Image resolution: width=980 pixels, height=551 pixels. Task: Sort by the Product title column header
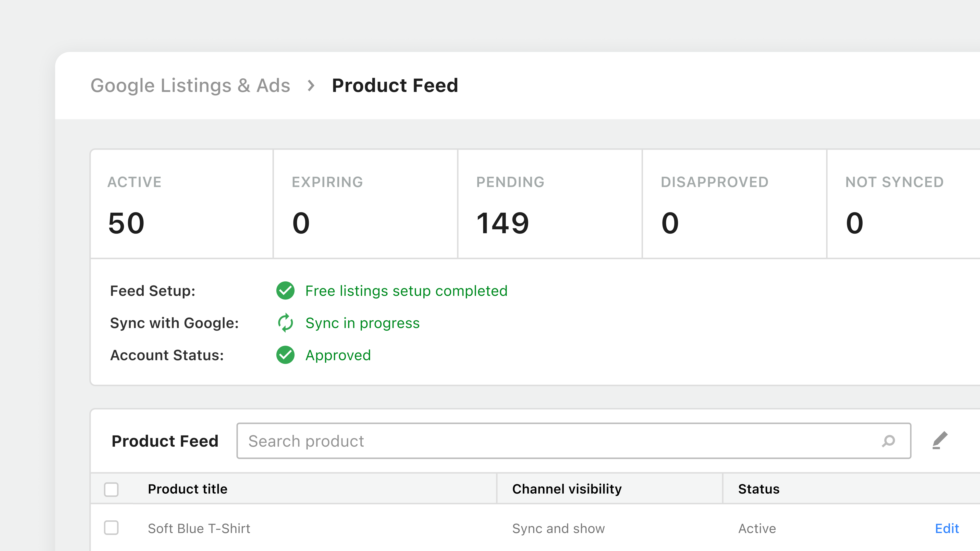pyautogui.click(x=187, y=489)
